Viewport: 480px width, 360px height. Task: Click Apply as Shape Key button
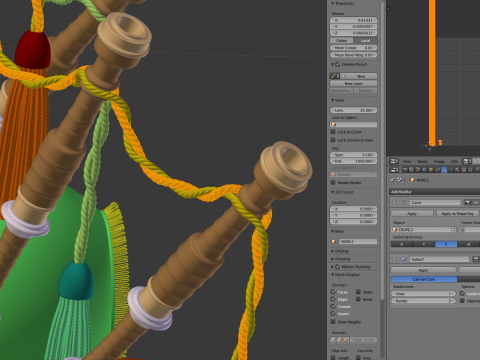coord(458,214)
